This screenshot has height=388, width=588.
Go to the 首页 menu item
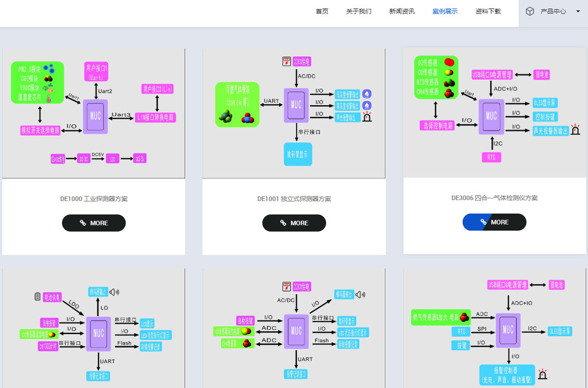(322, 11)
